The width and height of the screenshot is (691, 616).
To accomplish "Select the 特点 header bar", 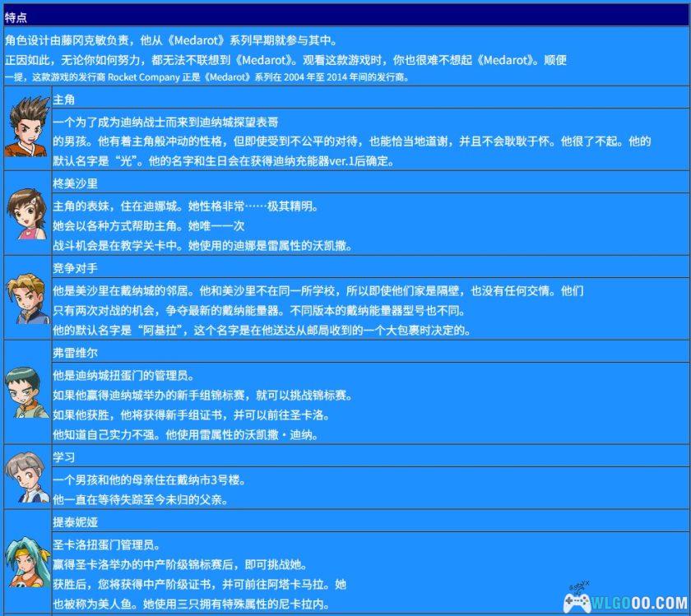I will click(x=345, y=14).
